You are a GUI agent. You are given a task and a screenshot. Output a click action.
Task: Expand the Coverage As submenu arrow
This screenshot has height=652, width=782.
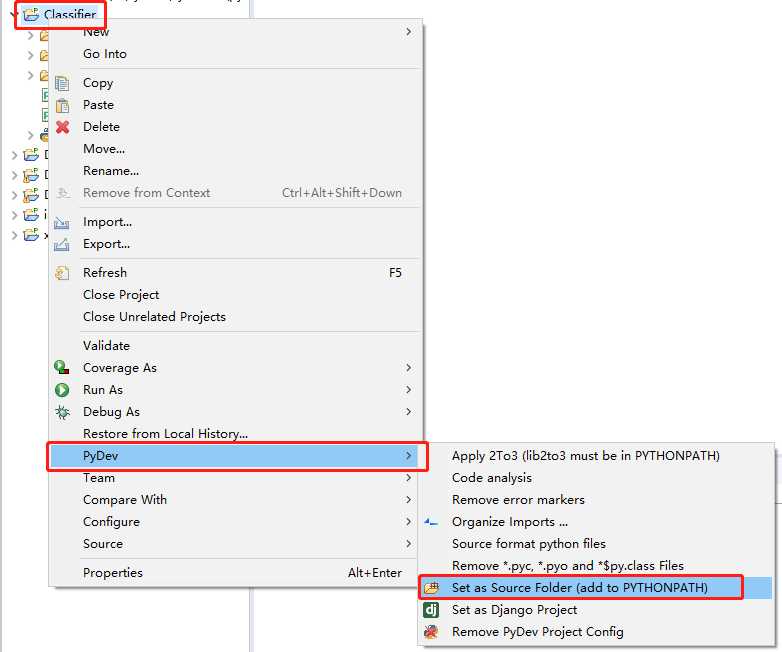coord(408,368)
